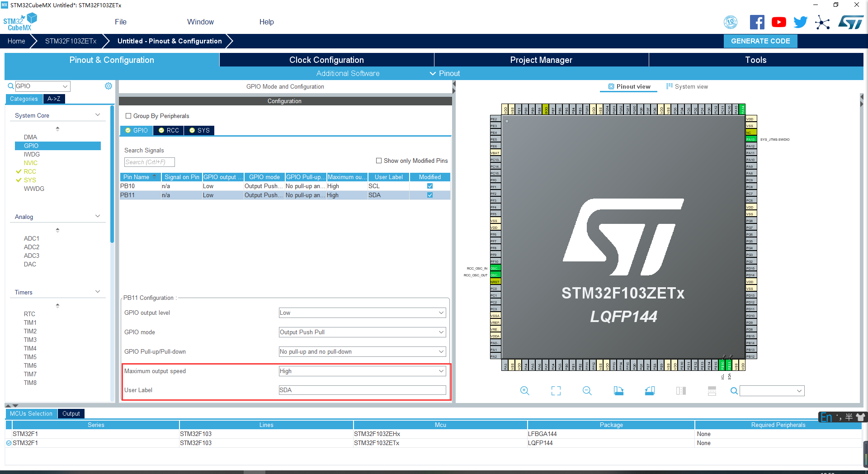Click the Search Signals input field
Image resolution: width=868 pixels, height=474 pixels.
click(x=149, y=162)
